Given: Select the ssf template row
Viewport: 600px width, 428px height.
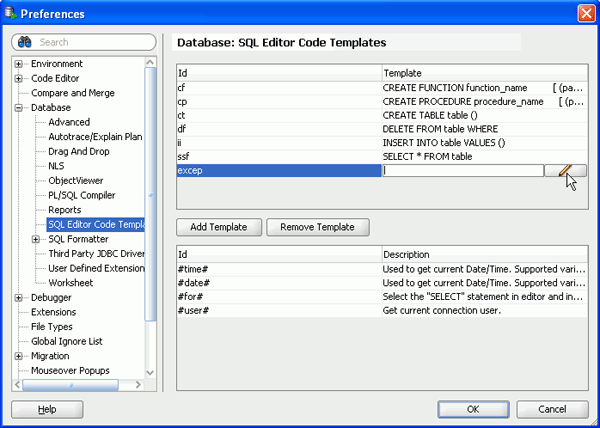Looking at the screenshot, I should (x=382, y=157).
